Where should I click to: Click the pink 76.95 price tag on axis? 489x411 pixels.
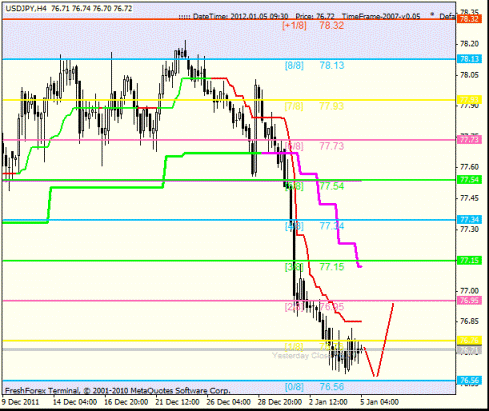tap(469, 300)
